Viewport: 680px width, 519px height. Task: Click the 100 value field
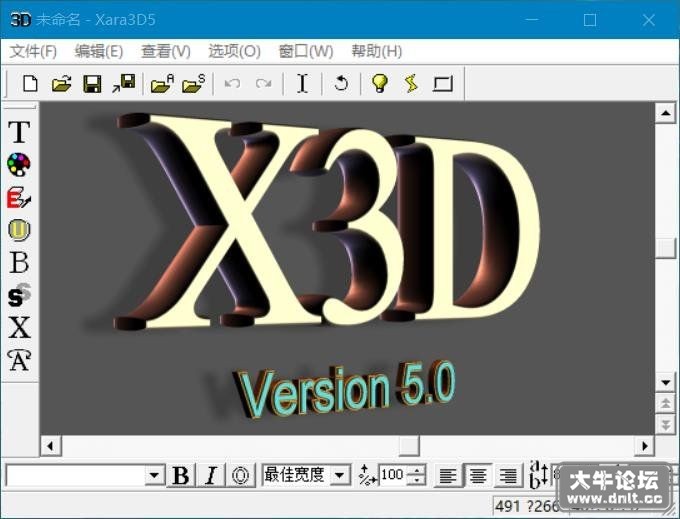(x=394, y=475)
